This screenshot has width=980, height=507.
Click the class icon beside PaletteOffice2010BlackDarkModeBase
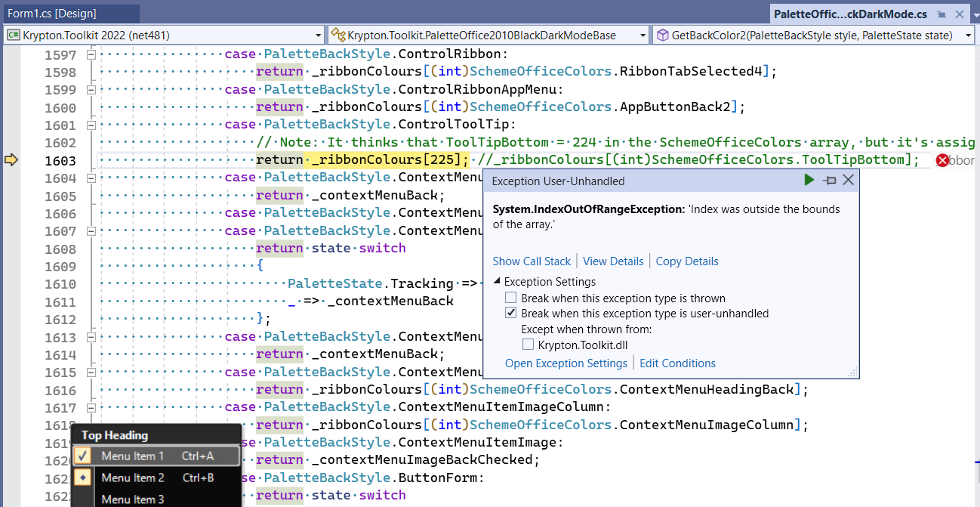pyautogui.click(x=337, y=34)
